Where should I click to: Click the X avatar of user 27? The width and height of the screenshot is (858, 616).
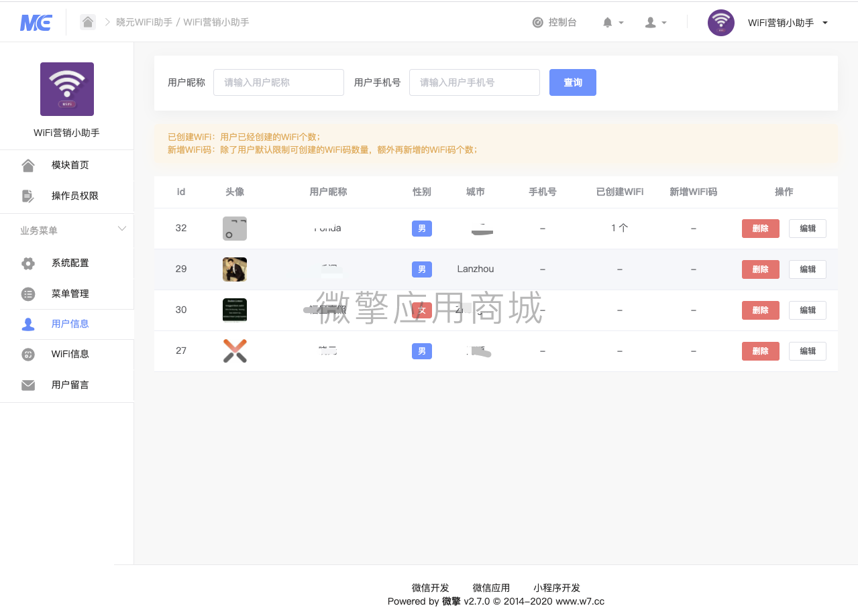[235, 351]
